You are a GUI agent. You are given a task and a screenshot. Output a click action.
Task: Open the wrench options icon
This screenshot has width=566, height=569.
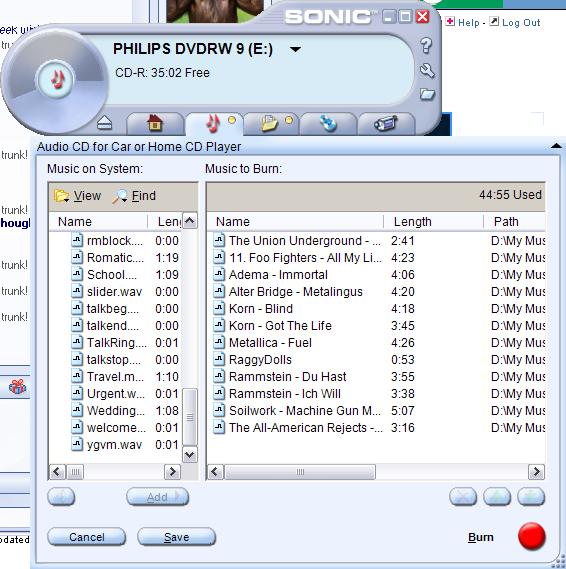click(x=427, y=70)
